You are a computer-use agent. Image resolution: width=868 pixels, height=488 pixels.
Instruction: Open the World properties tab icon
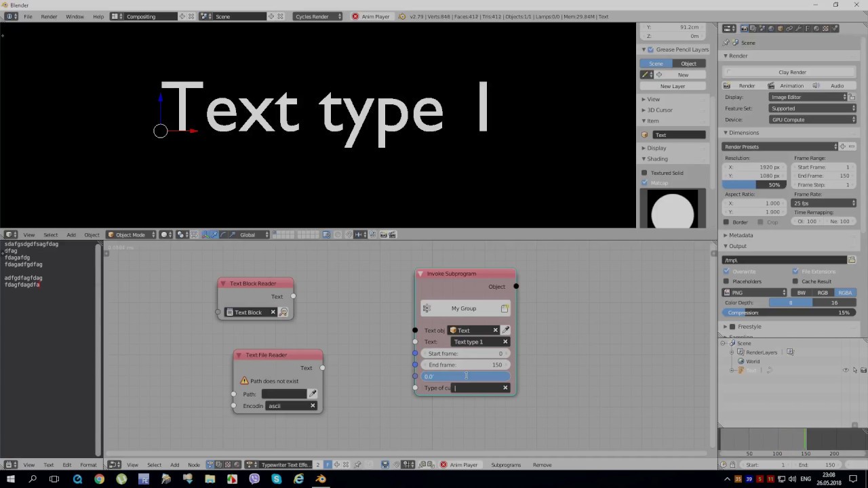771,28
